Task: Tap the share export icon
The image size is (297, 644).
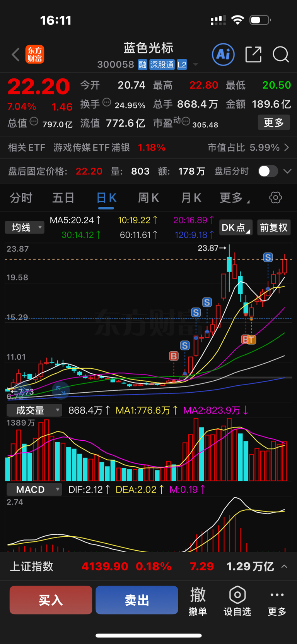Action: point(254,55)
